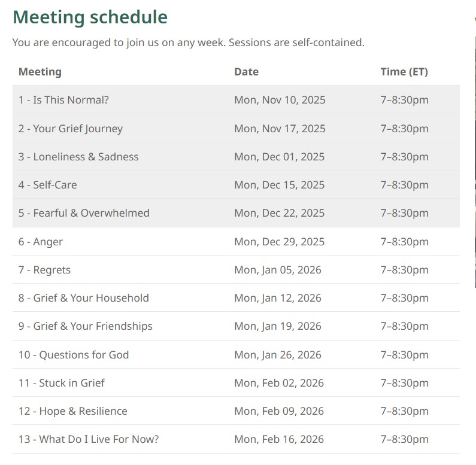
Task: Open '13 - What Do I Live For Now?'
Action: pyautogui.click(x=88, y=439)
